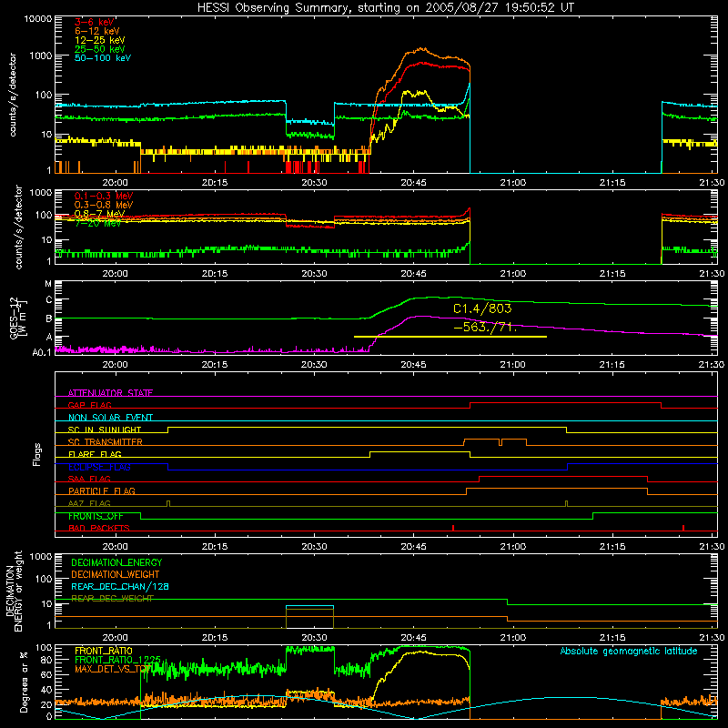Screen dimensions: 728x728
Task: Select the SC_IN_SUNLIGHT flag label
Action: 105,430
